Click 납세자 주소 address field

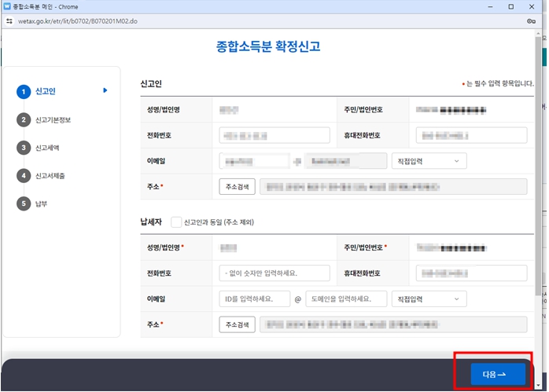pyautogui.click(x=393, y=324)
